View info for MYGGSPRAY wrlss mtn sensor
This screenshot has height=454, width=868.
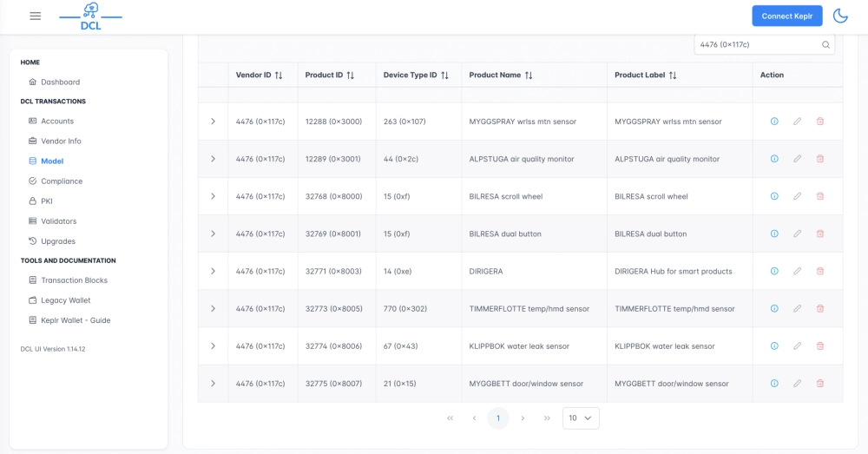coord(774,122)
